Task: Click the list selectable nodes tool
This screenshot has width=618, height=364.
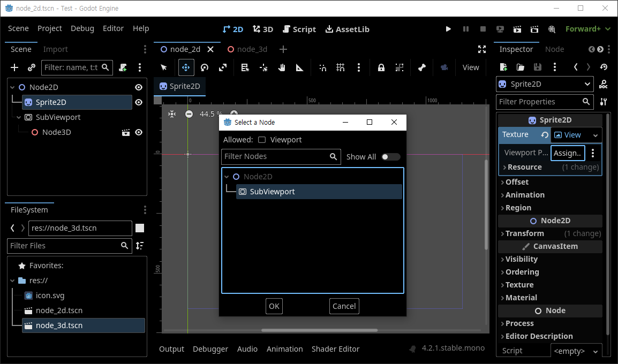Action: click(x=245, y=67)
